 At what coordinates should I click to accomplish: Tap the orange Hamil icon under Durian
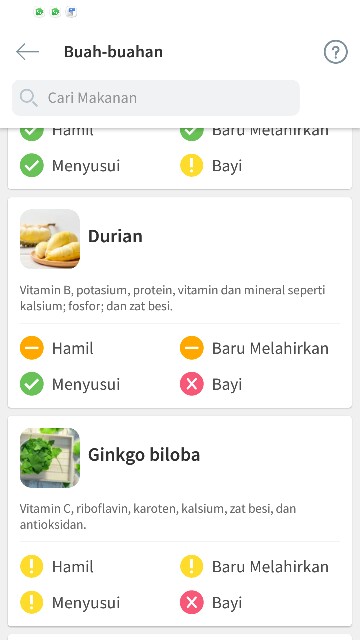[x=32, y=348]
